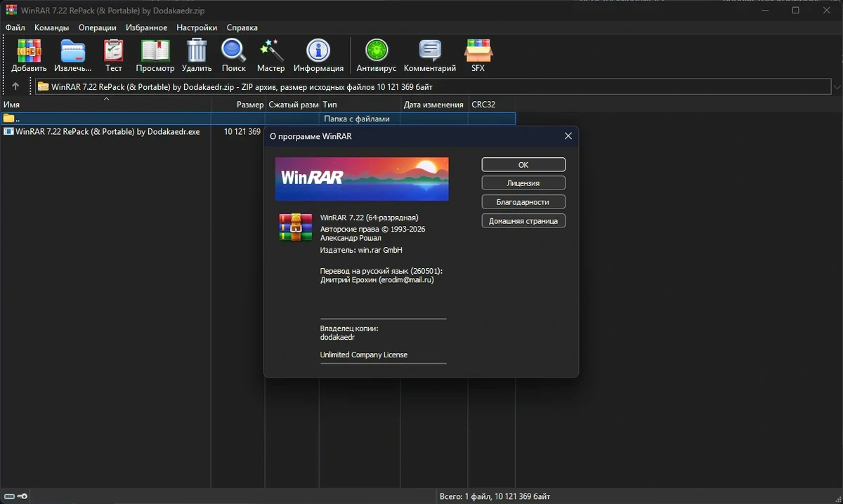Sort by Сжатый размер column header
Screen dimensions: 843x504
[292, 105]
